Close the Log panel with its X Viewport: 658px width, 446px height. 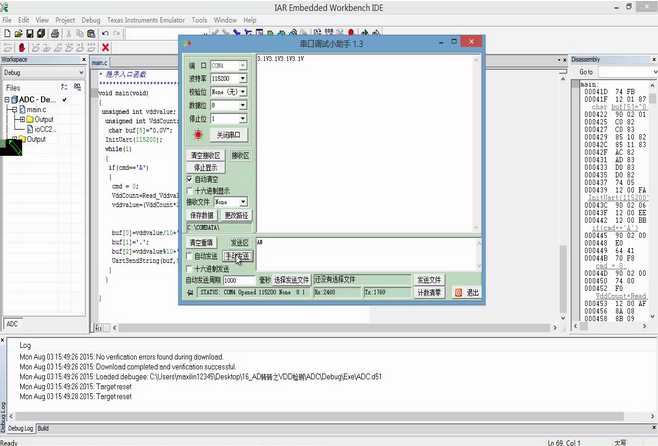pos(3,340)
